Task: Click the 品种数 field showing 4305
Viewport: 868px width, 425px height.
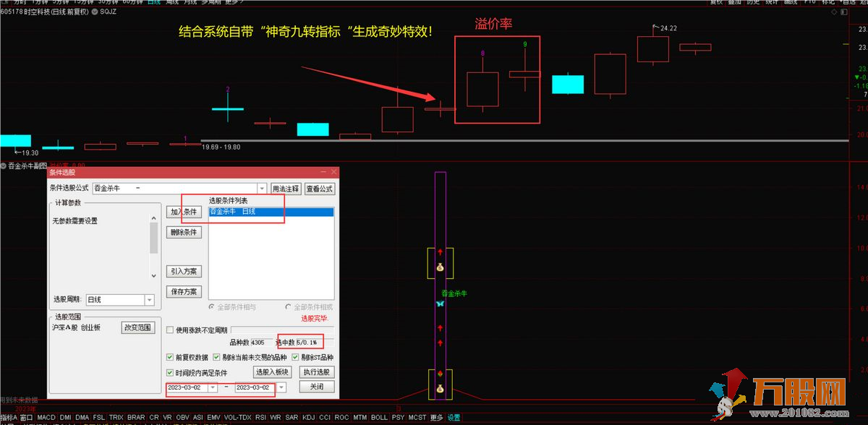Action: [263, 342]
